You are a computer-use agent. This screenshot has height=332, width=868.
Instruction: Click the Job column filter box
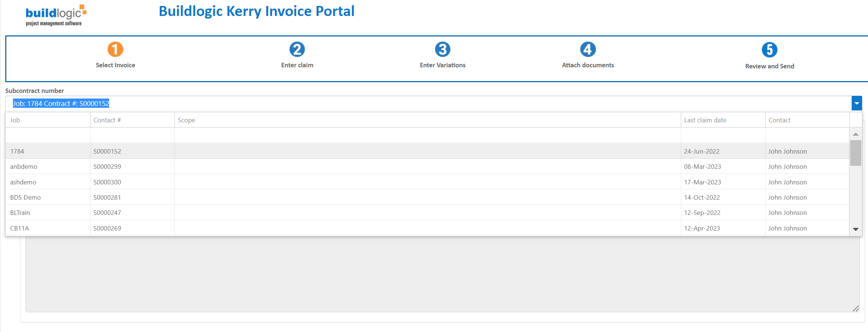click(48, 135)
